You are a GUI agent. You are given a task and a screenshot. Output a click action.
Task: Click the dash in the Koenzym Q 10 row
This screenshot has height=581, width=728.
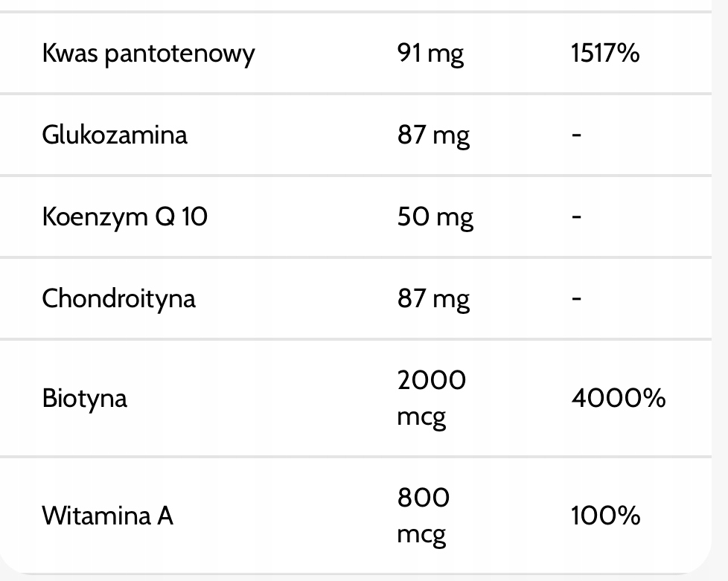click(x=576, y=217)
